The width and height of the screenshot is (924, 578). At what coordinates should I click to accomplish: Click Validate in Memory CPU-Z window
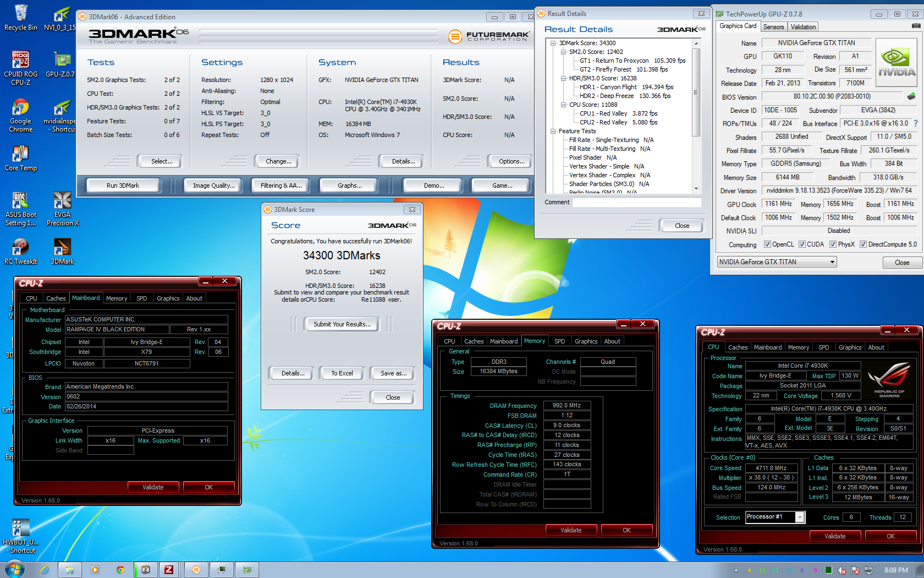(x=571, y=530)
